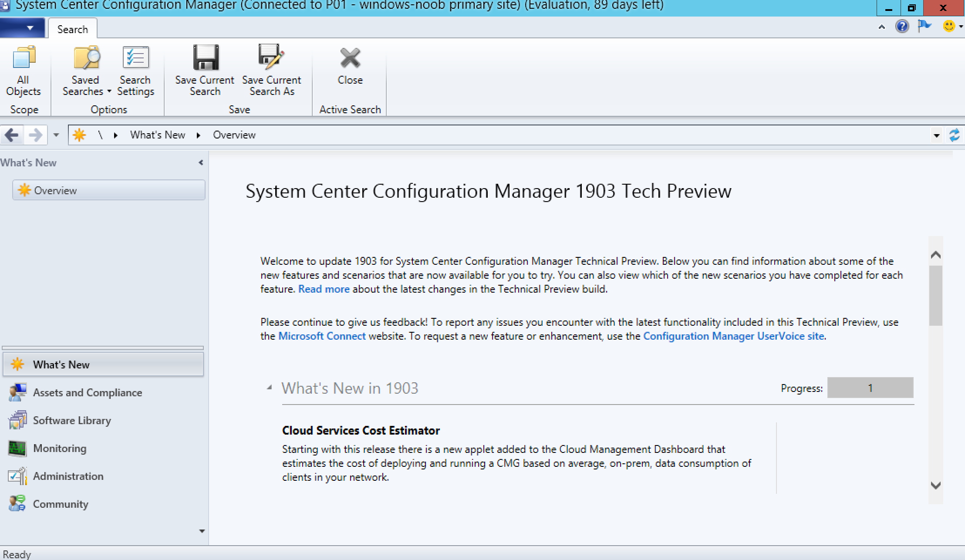Click What's New in breadcrumb path

(x=158, y=135)
